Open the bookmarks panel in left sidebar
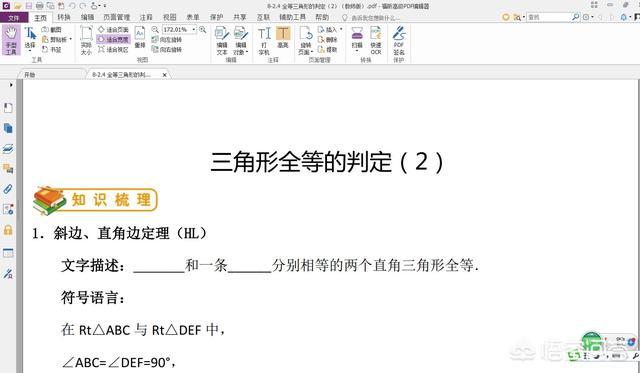Viewport: 640px width, 373px height. 8,108
